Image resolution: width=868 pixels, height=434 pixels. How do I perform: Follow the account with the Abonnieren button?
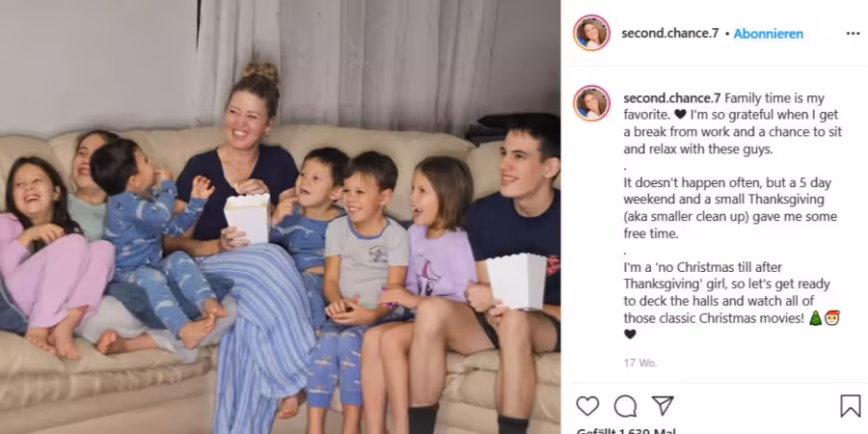769,34
